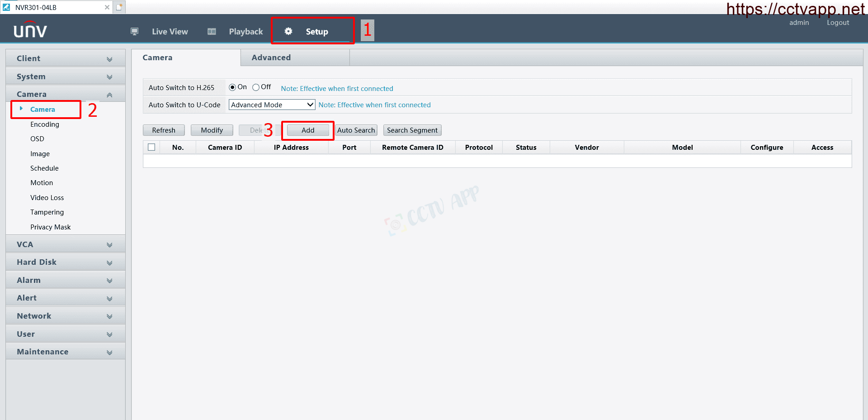Open the Encoding settings page
The image size is (868, 420).
pyautogui.click(x=45, y=124)
